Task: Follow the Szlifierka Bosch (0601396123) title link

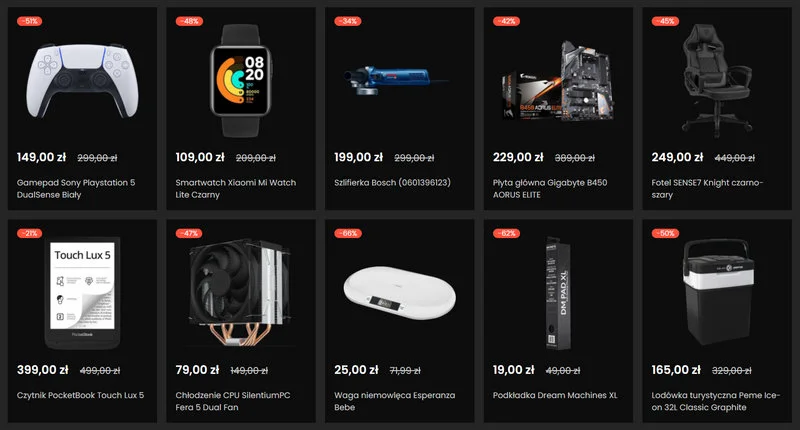Action: pos(392,182)
